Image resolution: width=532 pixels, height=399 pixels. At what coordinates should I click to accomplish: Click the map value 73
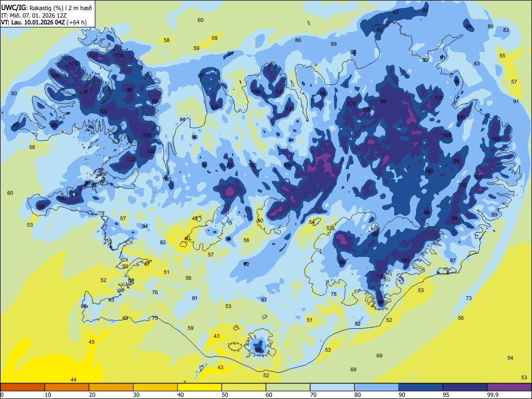pos(469,298)
